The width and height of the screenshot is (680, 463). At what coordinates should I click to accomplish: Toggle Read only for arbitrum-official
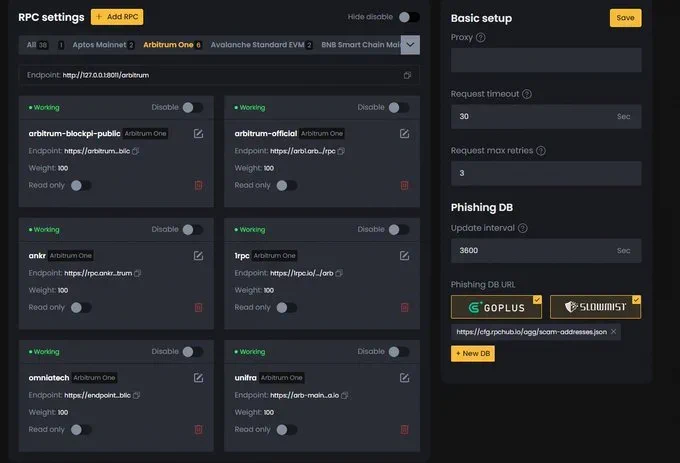(x=287, y=186)
